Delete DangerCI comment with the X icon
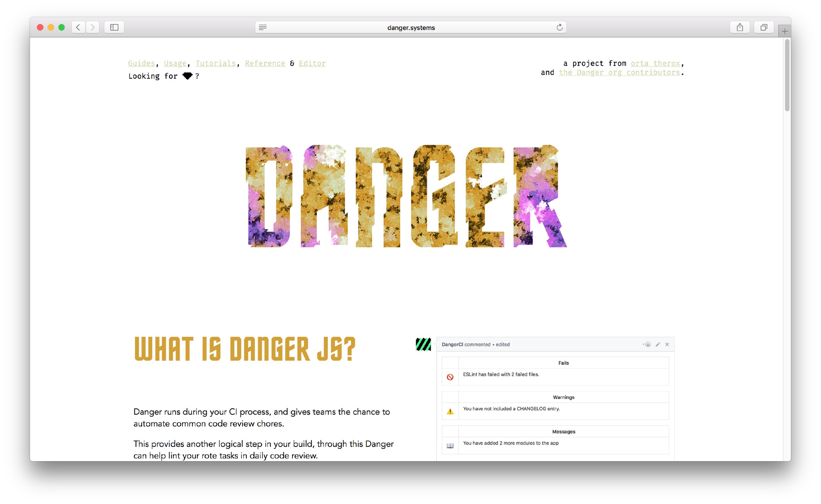Viewport: 821px width, 504px height. (x=667, y=345)
